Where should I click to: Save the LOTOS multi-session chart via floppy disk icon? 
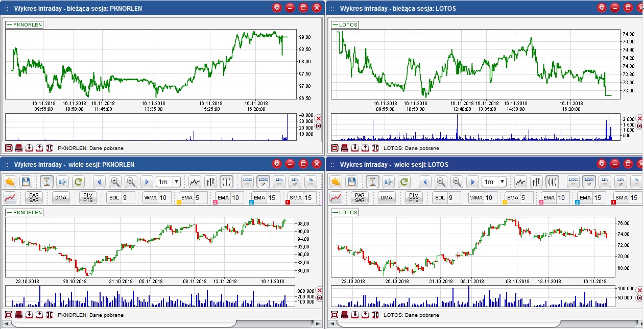pyautogui.click(x=351, y=182)
